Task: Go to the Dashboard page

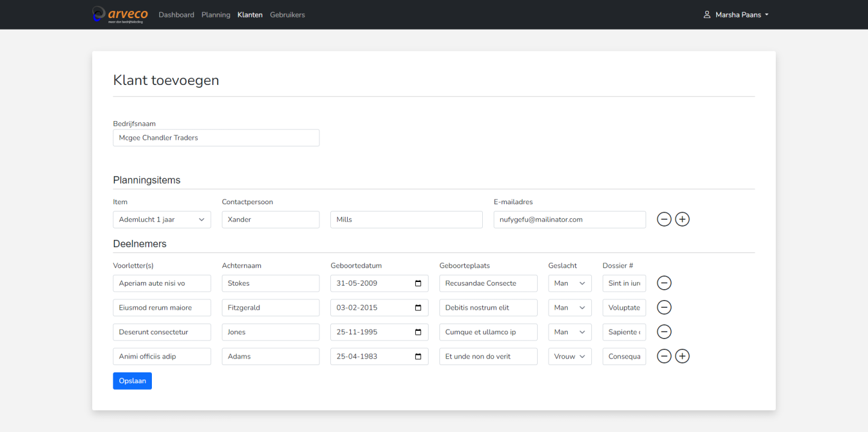Action: pyautogui.click(x=176, y=14)
